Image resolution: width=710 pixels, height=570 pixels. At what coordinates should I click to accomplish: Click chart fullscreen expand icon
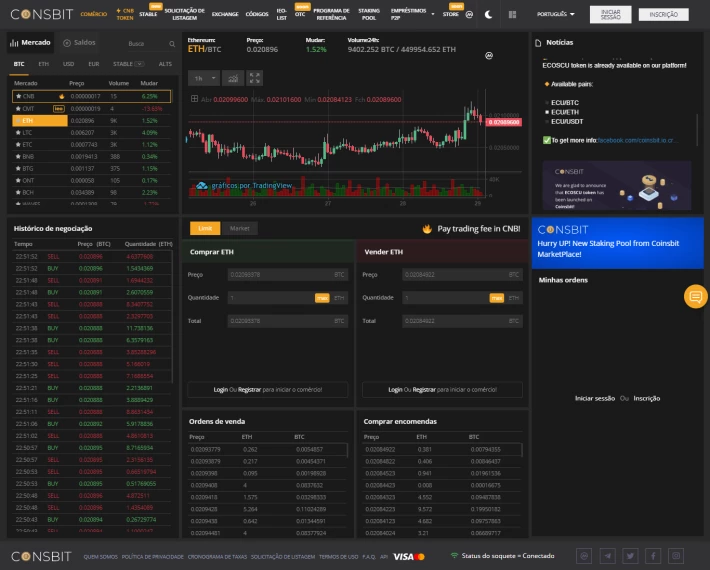(x=254, y=78)
